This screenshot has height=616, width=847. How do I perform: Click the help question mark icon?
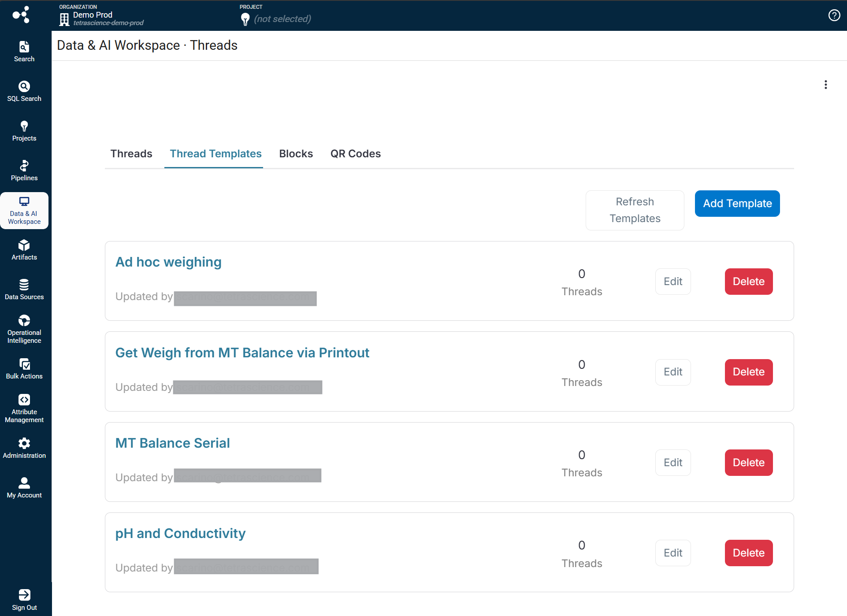point(834,15)
